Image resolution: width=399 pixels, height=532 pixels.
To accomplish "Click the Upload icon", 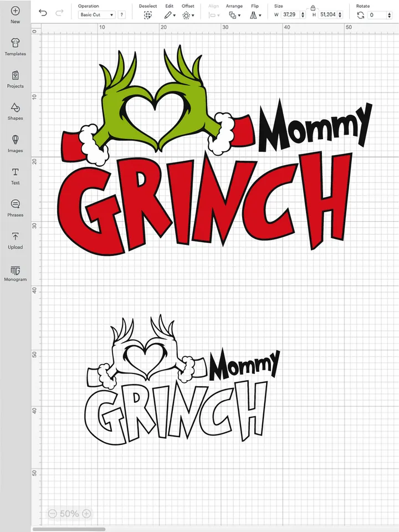I will [15, 237].
